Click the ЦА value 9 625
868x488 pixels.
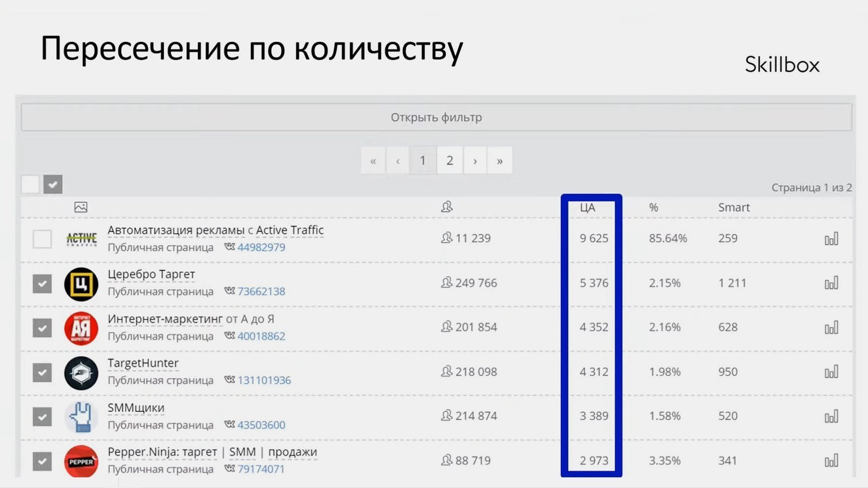point(594,238)
